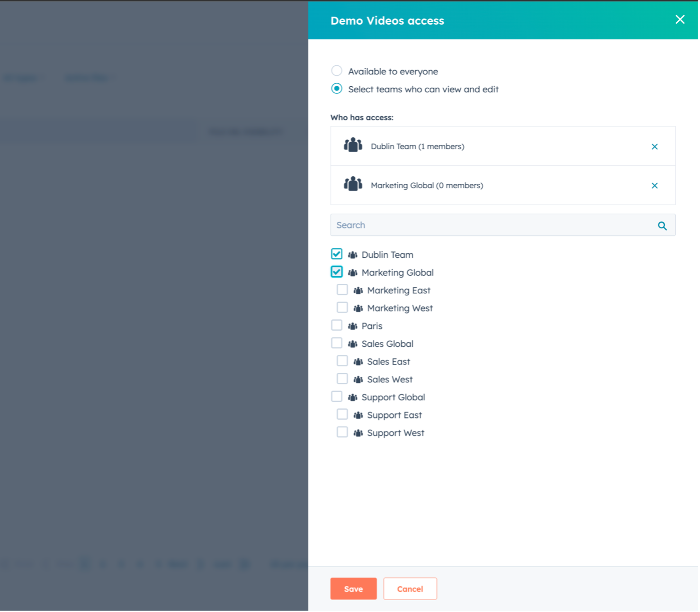
Task: Click the 'Sales East' team name
Action: tap(390, 362)
